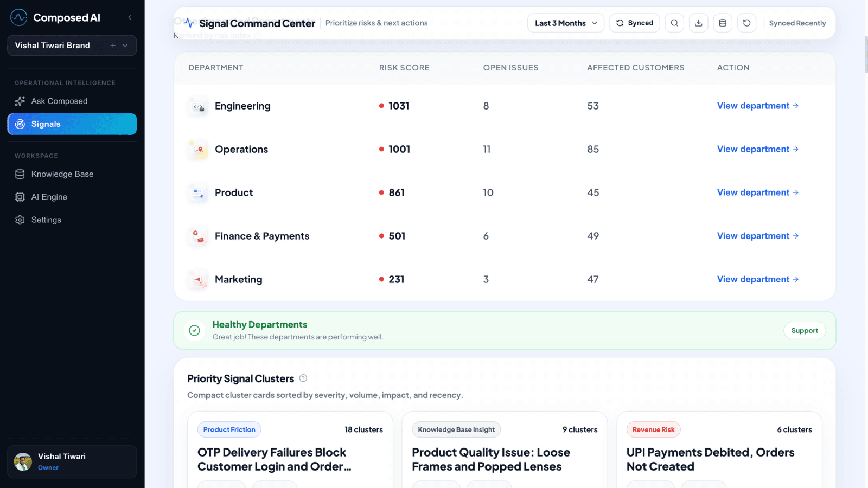Open the Last 3 Months date dropdown
The width and height of the screenshot is (868, 488).
click(x=566, y=23)
